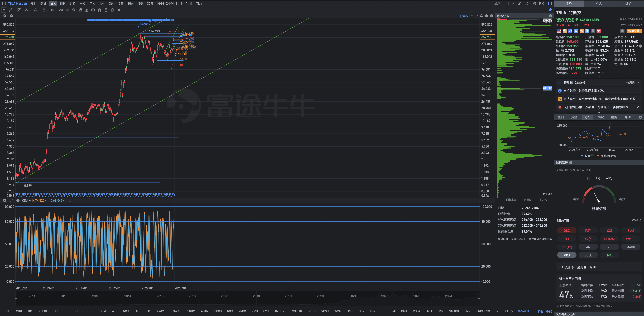Select the highlighter pen tool

tap(87, 10)
